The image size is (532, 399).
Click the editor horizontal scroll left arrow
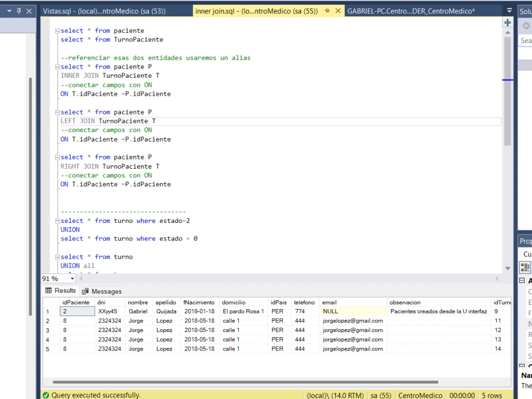[x=81, y=279]
